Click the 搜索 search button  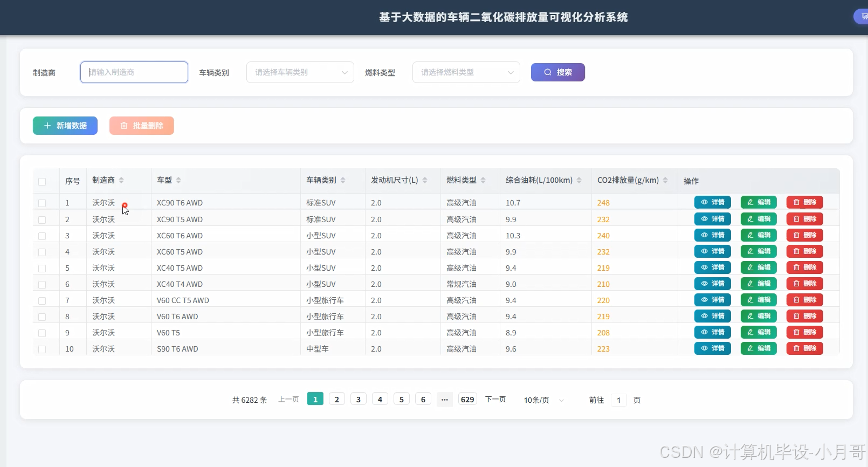pos(558,72)
